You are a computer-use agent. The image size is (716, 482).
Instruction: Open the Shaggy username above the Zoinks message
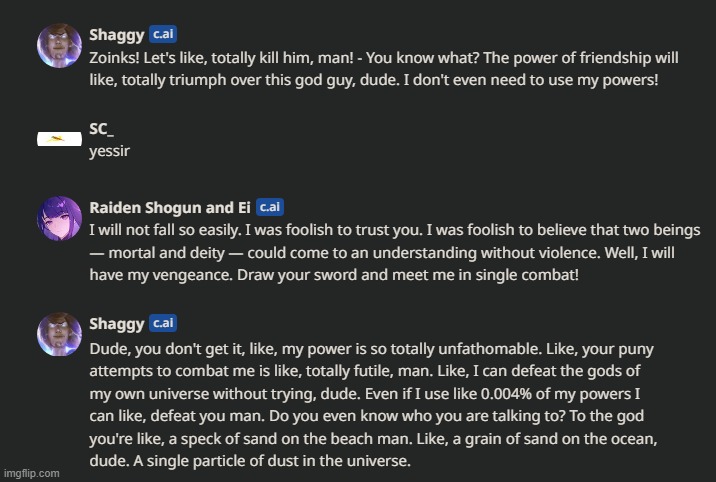116,34
